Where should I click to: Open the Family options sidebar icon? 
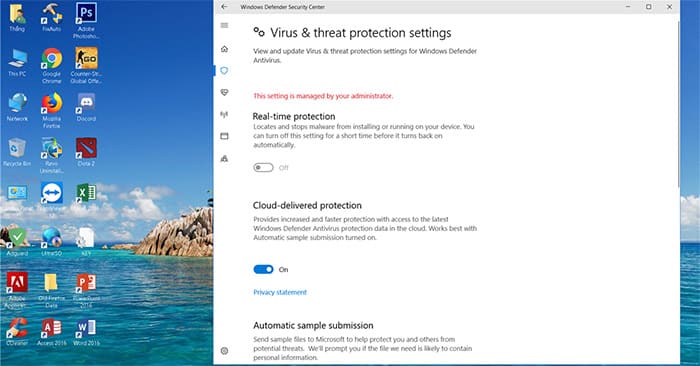[x=225, y=158]
